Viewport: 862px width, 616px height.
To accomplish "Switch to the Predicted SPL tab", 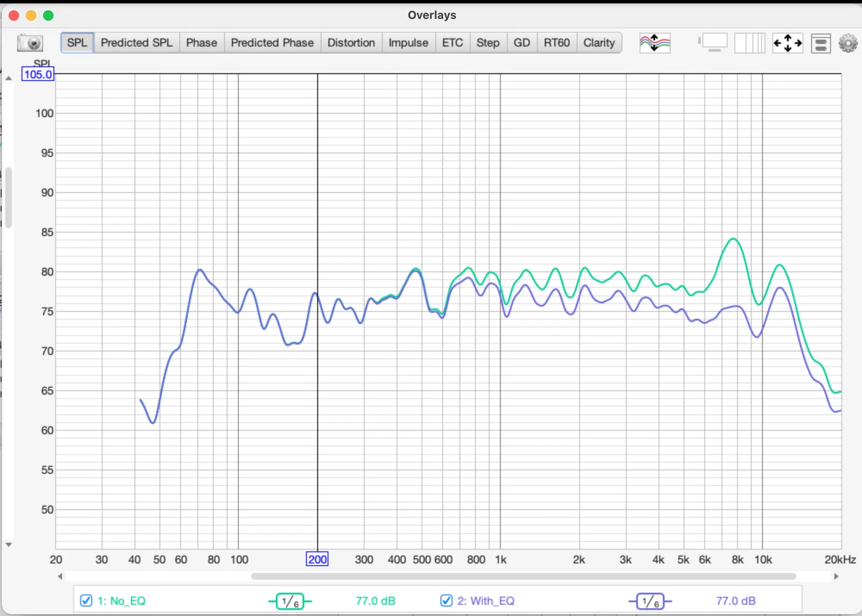I will [137, 43].
